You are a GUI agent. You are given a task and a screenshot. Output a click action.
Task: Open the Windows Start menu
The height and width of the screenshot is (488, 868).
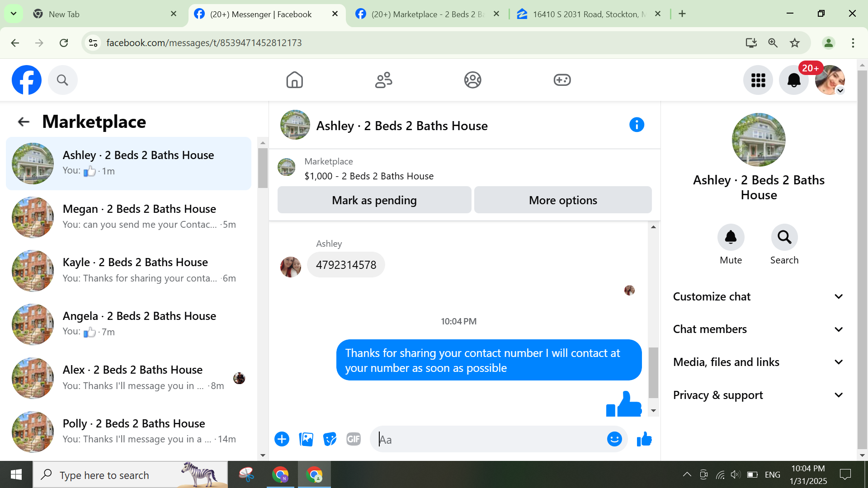tap(16, 474)
